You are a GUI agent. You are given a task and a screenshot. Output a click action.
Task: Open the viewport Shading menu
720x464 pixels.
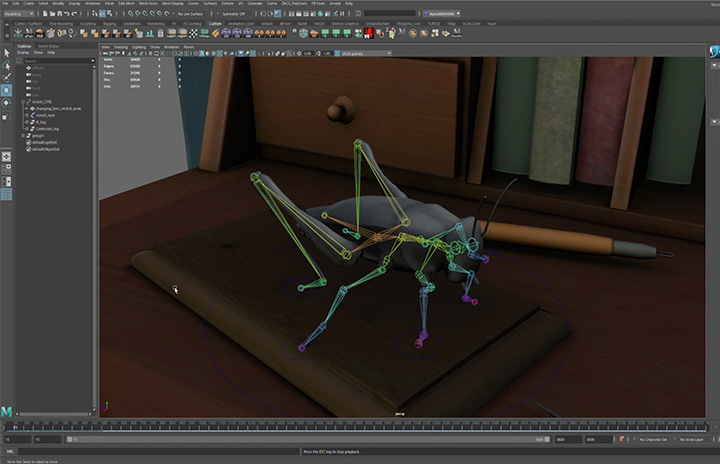pos(121,47)
